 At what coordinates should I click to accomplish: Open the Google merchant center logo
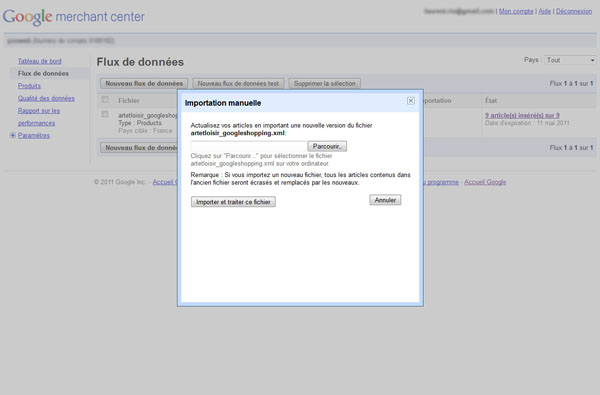tap(73, 17)
